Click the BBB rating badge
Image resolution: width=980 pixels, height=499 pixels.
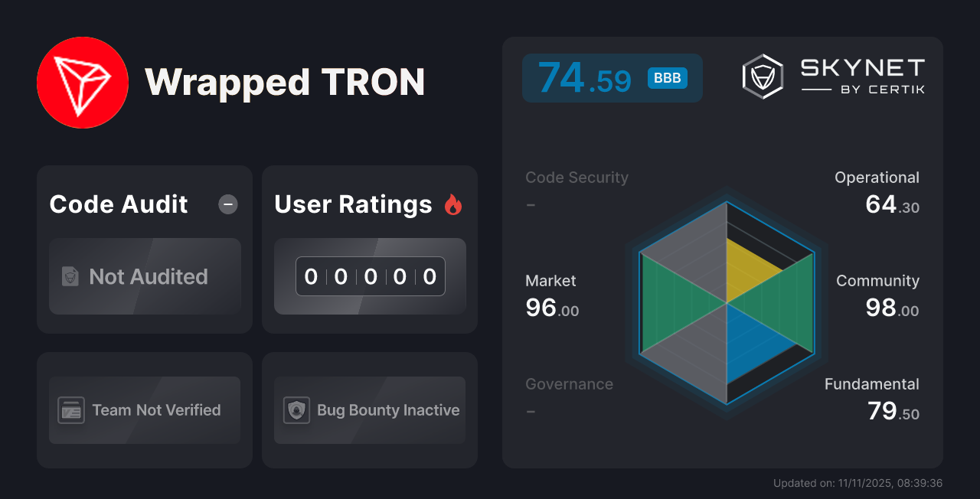click(666, 77)
